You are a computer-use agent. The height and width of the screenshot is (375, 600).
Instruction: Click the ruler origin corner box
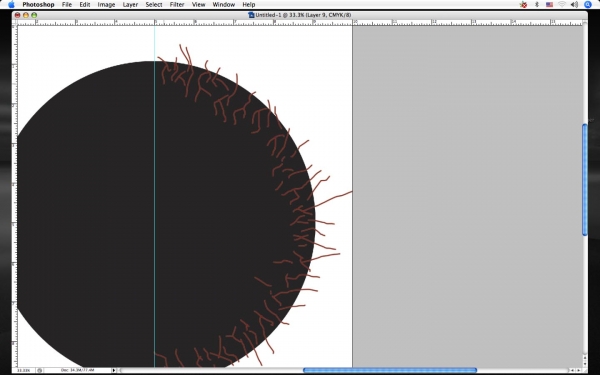coord(15,23)
